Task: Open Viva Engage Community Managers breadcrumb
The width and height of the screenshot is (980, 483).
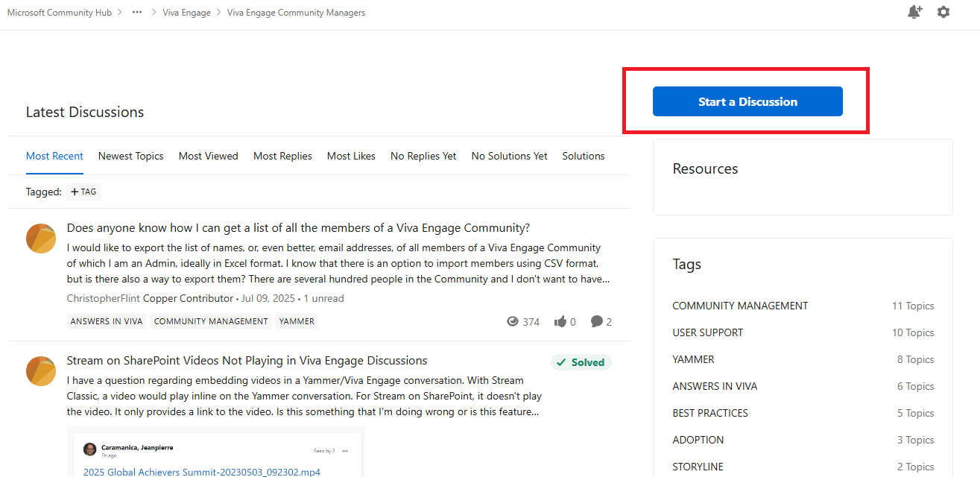Action: [x=296, y=13]
